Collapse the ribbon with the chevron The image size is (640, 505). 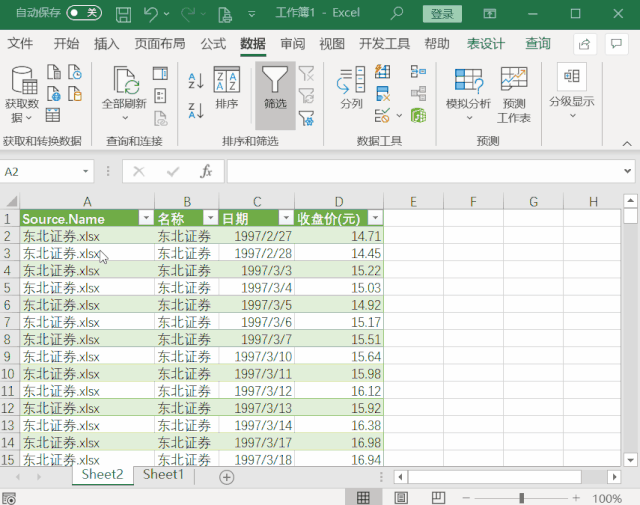click(627, 144)
